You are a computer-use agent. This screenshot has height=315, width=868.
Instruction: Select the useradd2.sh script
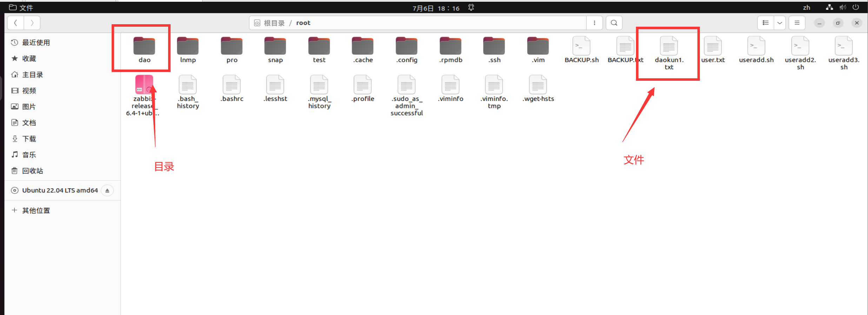coord(800,53)
